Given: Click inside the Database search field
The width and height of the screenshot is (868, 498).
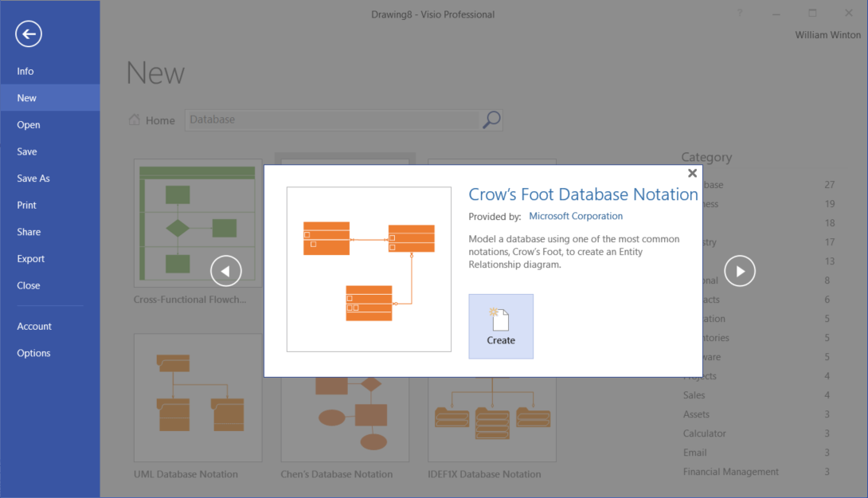Looking at the screenshot, I should pyautogui.click(x=319, y=120).
